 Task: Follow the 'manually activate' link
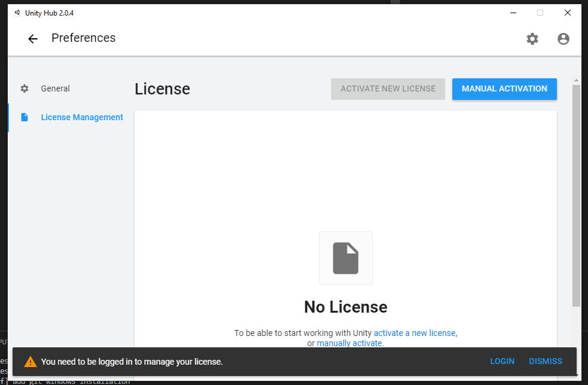point(349,343)
